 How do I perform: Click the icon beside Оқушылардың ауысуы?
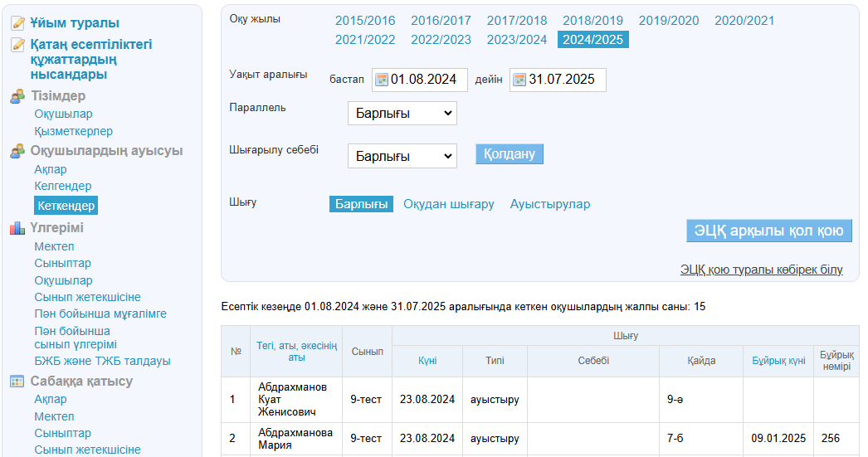(x=17, y=152)
